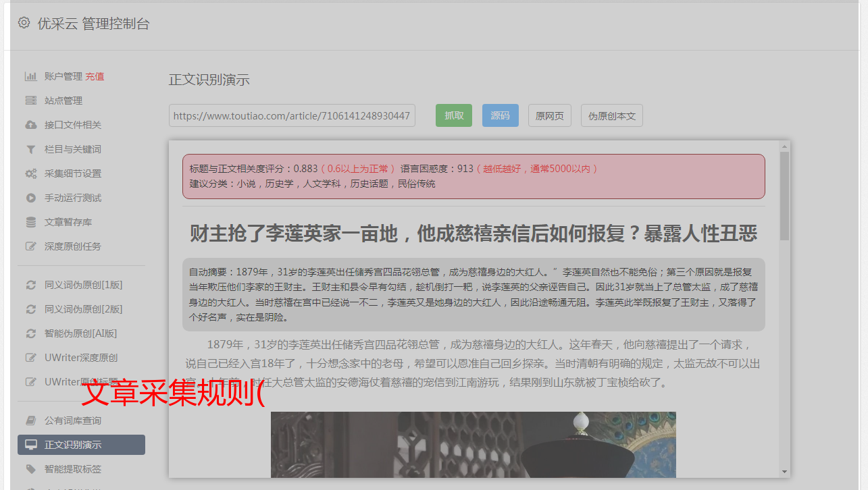Click the monitor icon for 正文识别演示

[30, 445]
